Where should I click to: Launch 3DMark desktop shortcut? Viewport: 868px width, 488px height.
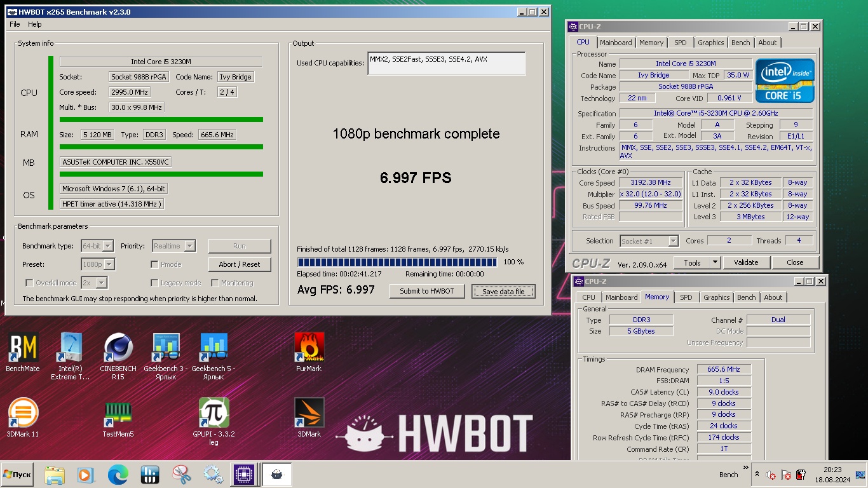(x=309, y=417)
